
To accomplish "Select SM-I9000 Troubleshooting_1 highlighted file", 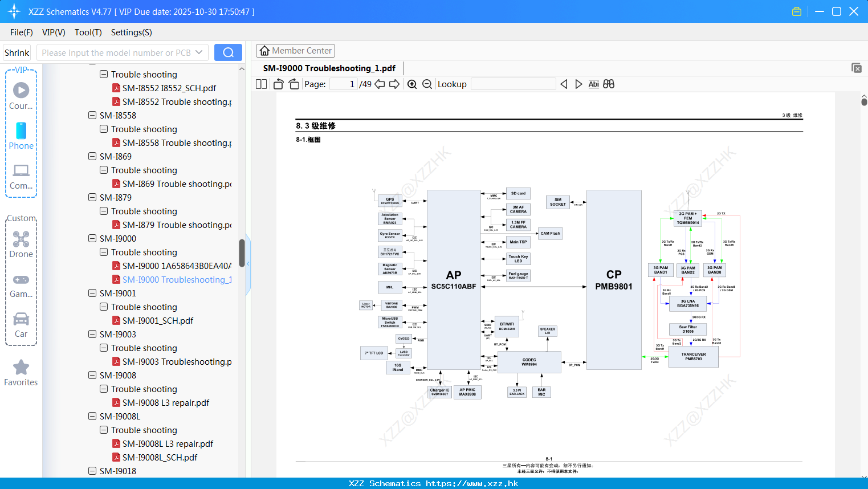I will tap(172, 279).
